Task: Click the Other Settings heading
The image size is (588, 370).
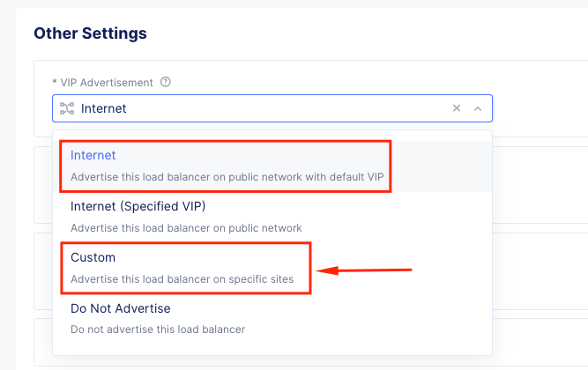Action: tap(90, 33)
